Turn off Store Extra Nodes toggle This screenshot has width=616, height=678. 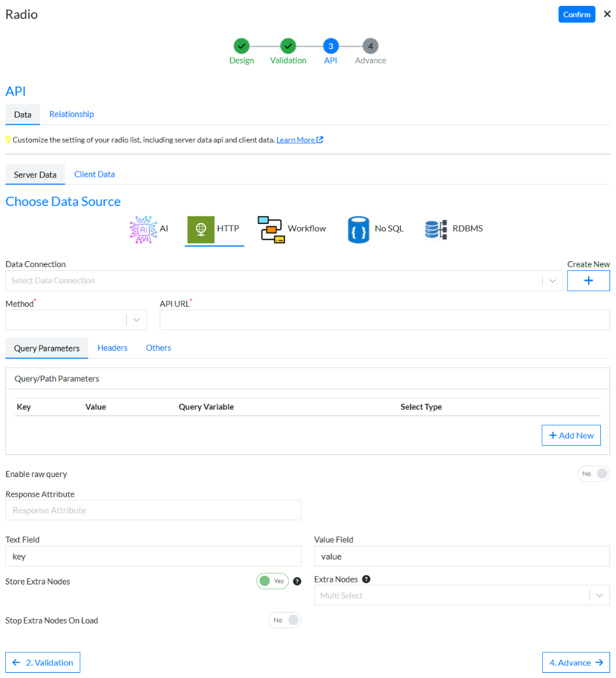[272, 581]
